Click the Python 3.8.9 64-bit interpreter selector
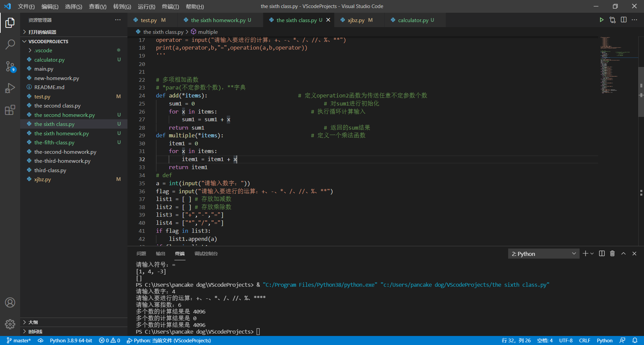The image size is (644, 345). [x=71, y=340]
